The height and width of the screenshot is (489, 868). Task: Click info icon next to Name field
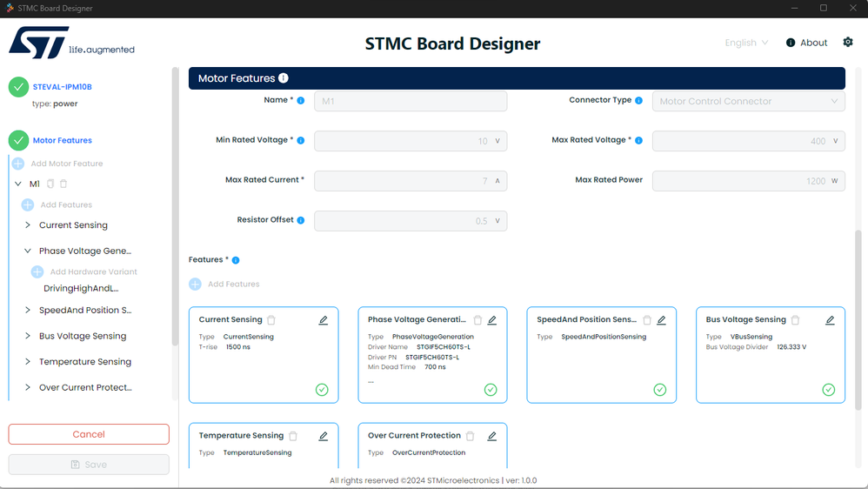pos(301,100)
